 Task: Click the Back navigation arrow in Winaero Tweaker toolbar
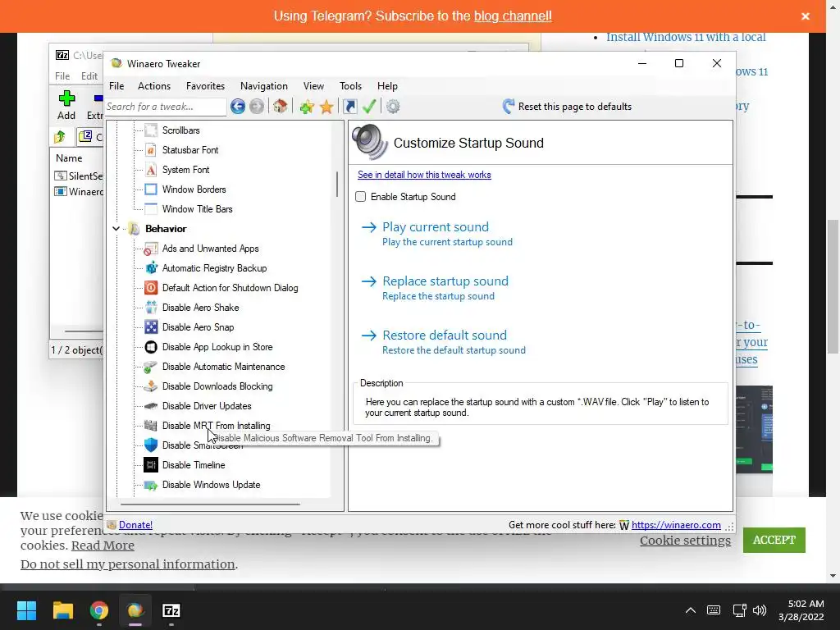pos(238,106)
